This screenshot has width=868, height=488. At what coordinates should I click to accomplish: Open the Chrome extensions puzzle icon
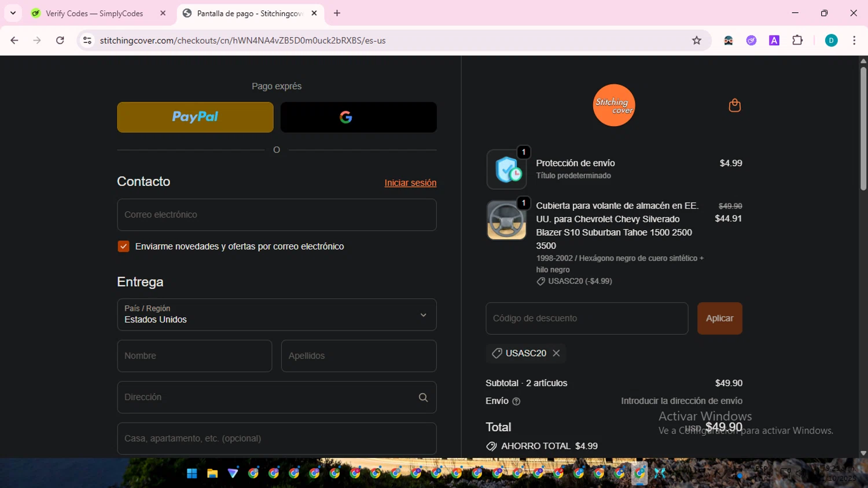(797, 41)
